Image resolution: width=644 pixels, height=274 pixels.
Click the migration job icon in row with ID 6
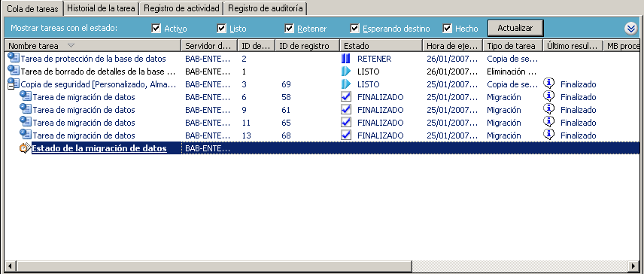coord(26,96)
